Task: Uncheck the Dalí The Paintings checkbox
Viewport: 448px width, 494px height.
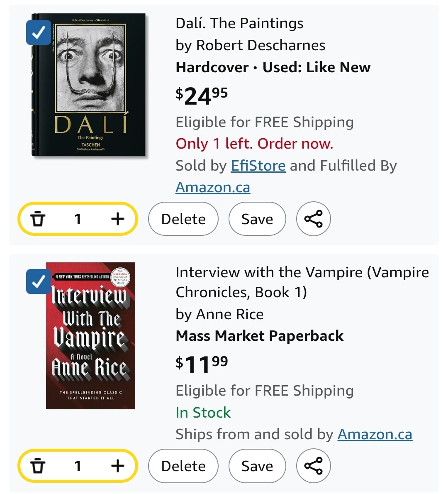Action: [39, 32]
